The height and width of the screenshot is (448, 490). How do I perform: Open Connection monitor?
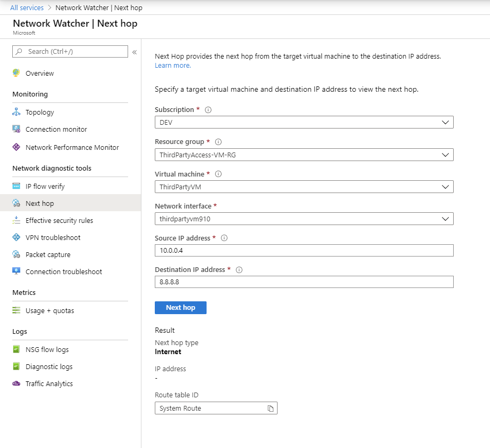tap(70, 129)
